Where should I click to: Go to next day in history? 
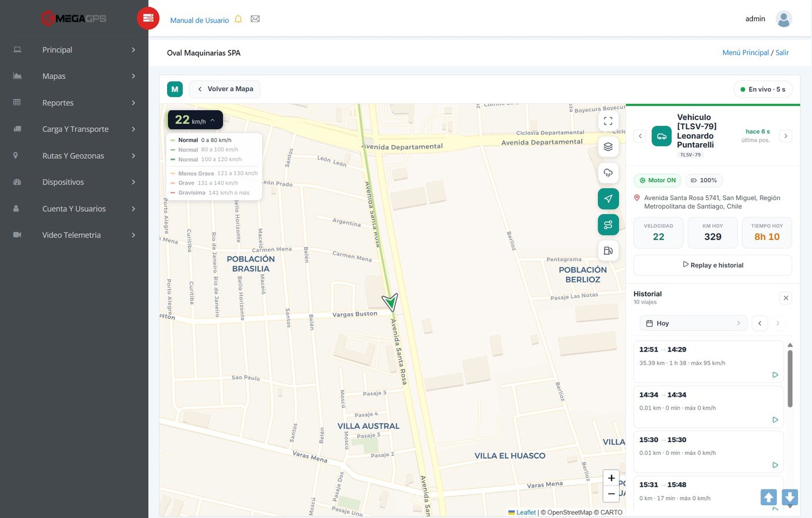pos(778,324)
